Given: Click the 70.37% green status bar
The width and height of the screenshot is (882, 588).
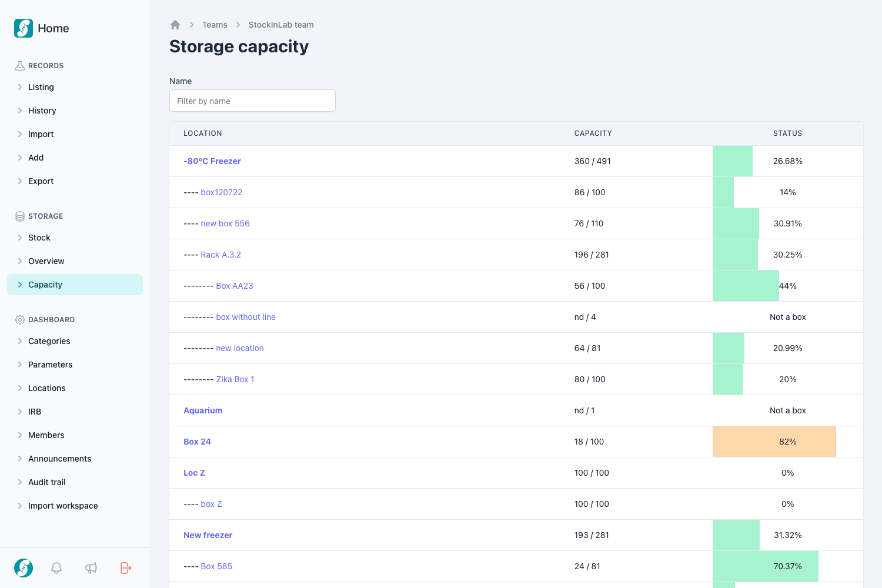Looking at the screenshot, I should [x=766, y=566].
